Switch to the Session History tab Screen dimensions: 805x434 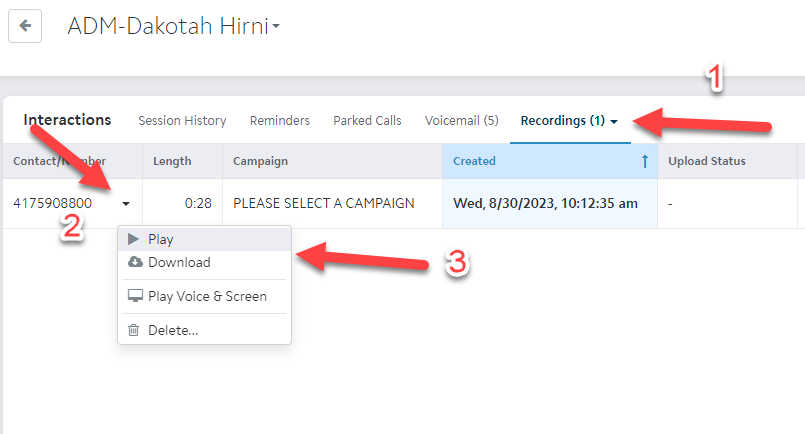(x=182, y=121)
